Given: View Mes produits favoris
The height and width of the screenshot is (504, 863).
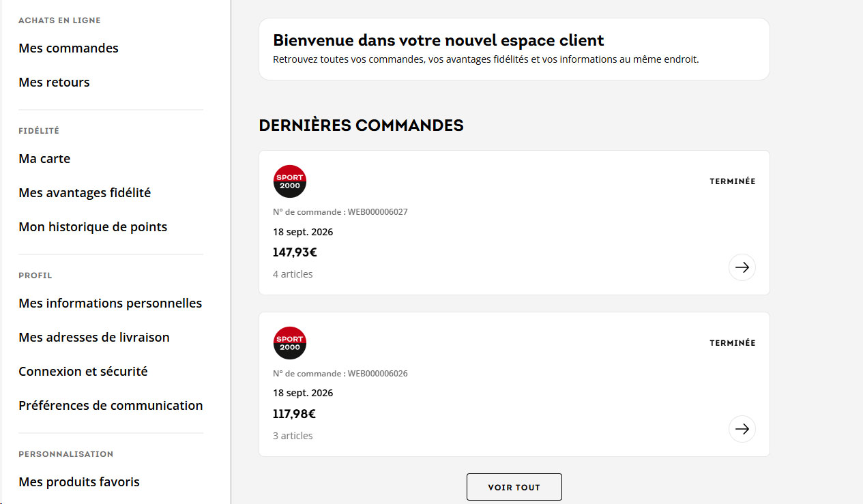Looking at the screenshot, I should coord(79,482).
